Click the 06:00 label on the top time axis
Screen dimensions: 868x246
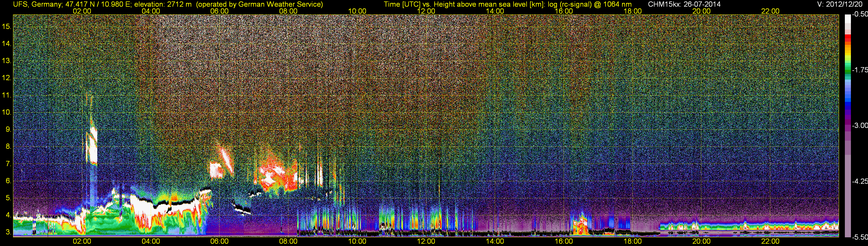219,11
